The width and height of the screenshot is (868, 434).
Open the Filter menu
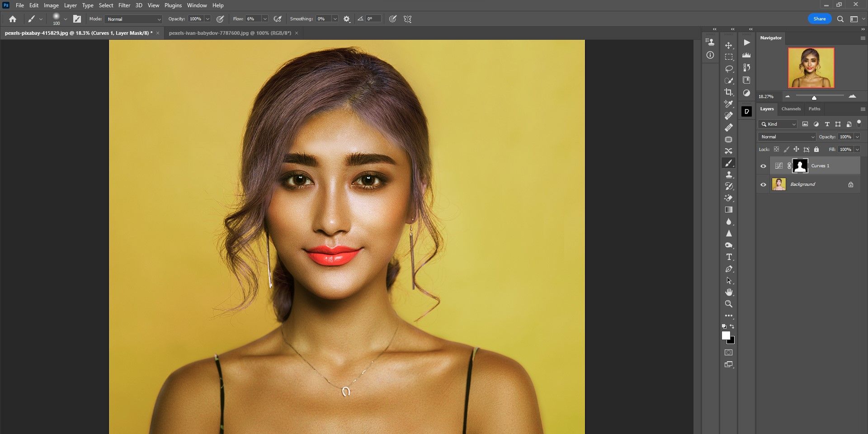pyautogui.click(x=124, y=5)
